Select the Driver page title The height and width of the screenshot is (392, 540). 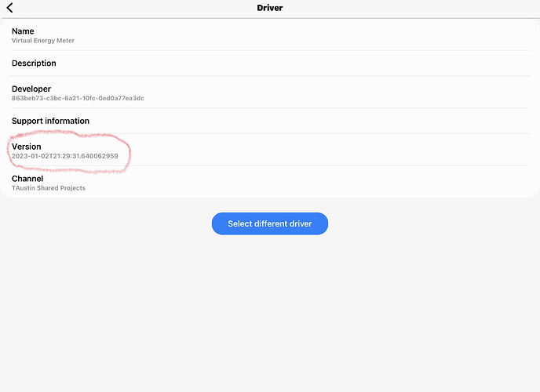click(x=270, y=8)
